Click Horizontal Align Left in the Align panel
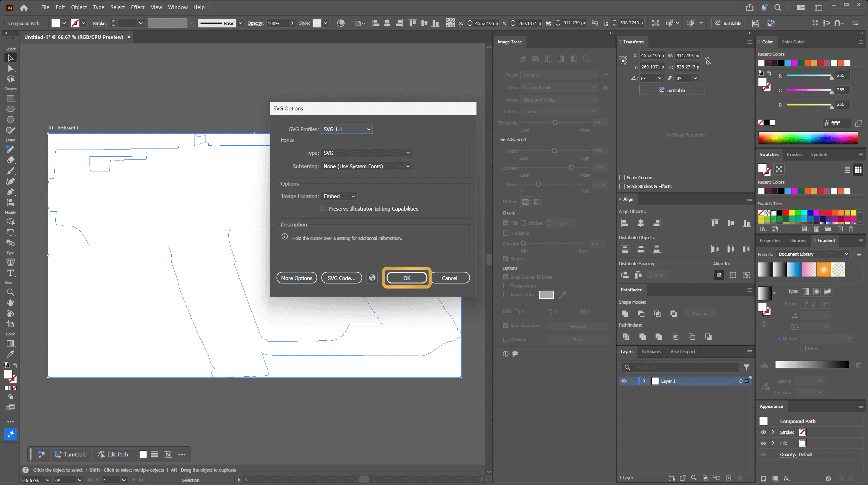The height and width of the screenshot is (485, 868). (625, 223)
